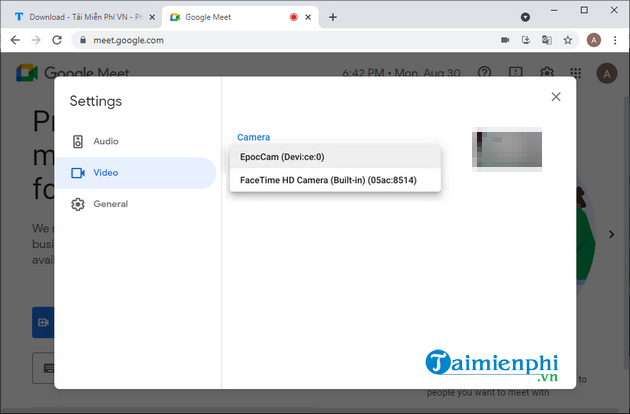This screenshot has width=630, height=414.
Task: Go back to previous page
Action: (x=15, y=40)
